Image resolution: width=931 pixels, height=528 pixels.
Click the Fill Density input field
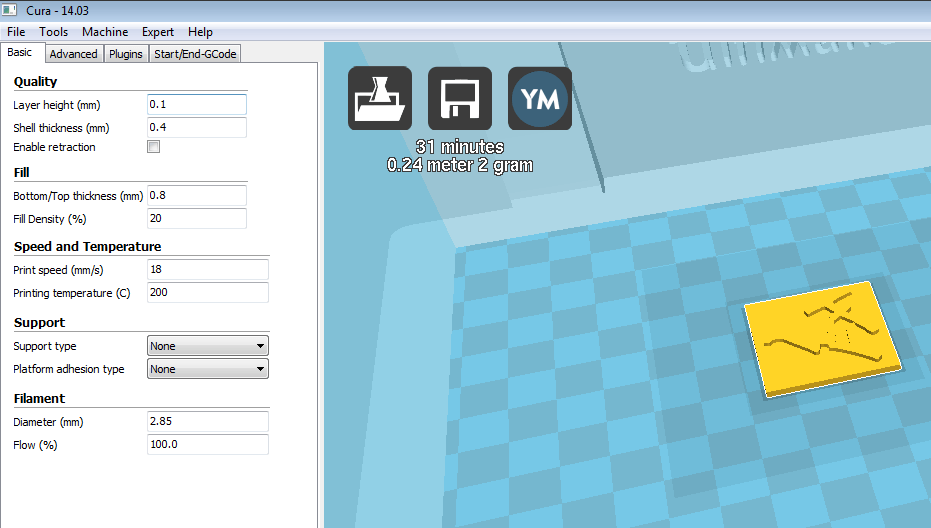(x=197, y=219)
